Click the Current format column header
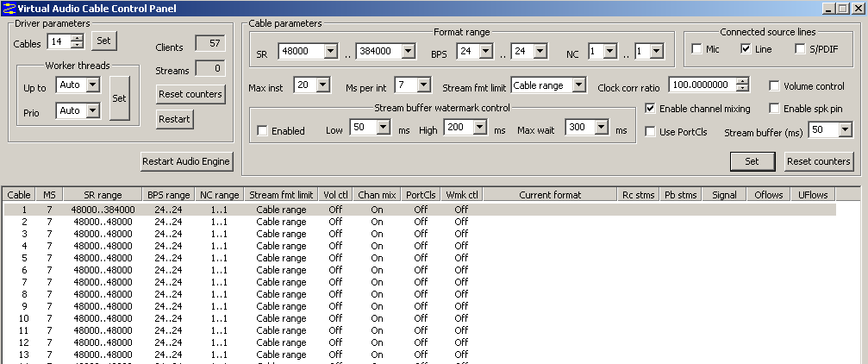This screenshot has height=364, width=868. coord(550,194)
